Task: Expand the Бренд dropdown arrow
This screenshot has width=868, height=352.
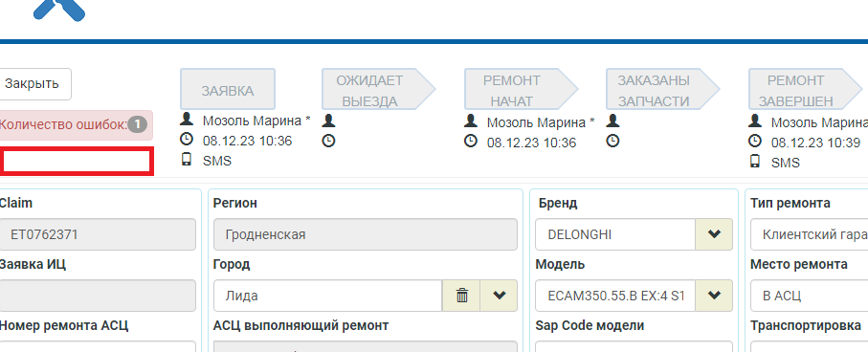Action: 714,234
